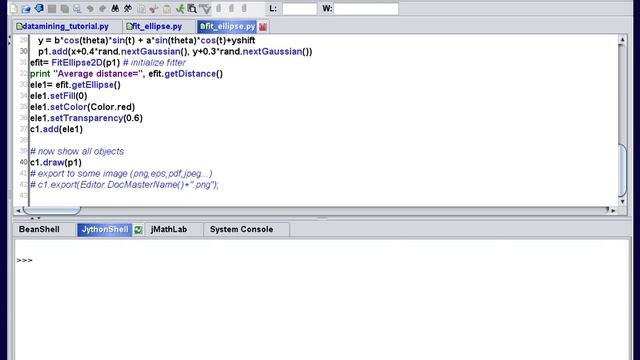Click the line 'c1.draw(p1)'
The image size is (640, 360).
56,162
